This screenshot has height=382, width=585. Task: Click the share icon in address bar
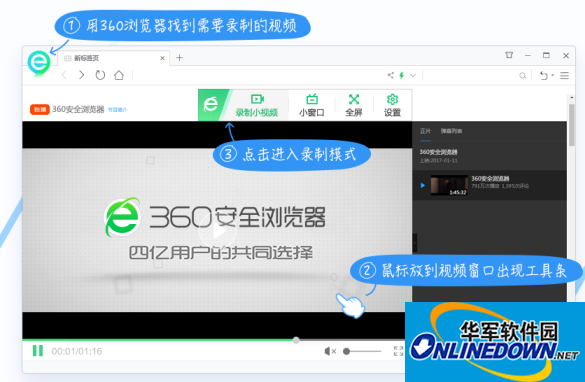[x=391, y=75]
